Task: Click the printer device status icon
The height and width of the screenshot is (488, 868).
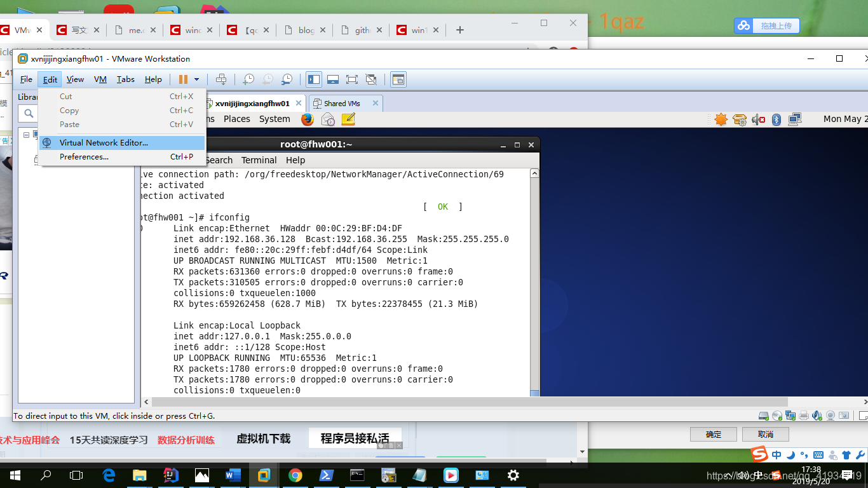Action: pyautogui.click(x=804, y=416)
